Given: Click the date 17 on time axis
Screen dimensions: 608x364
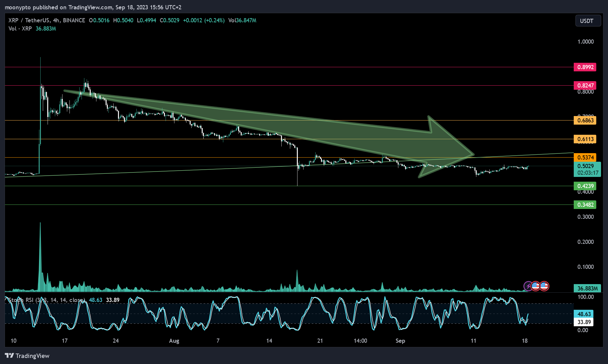Looking at the screenshot, I should [65, 341].
